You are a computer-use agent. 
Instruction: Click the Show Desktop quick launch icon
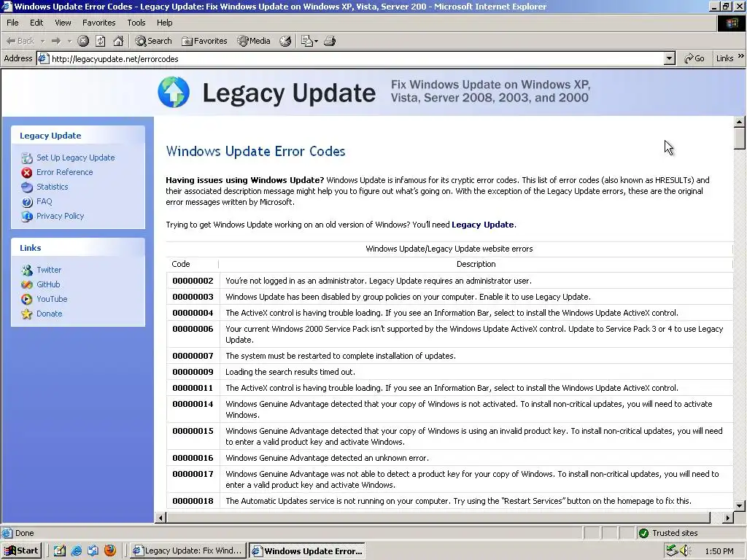tap(59, 551)
